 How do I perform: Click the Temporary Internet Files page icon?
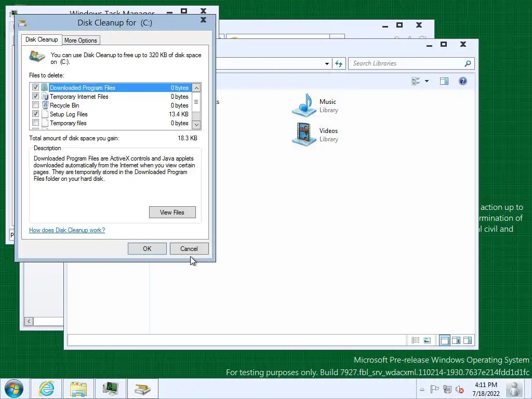[45, 96]
